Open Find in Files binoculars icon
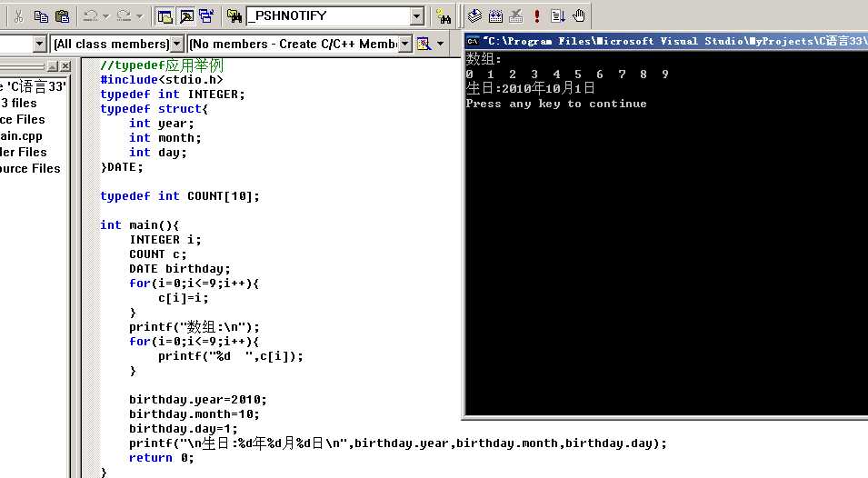868x478 pixels. (x=234, y=16)
